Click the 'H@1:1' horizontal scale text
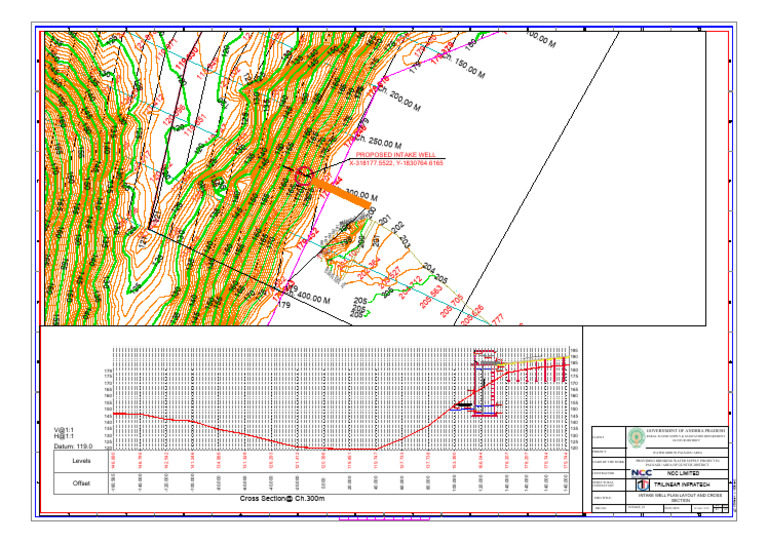The height and width of the screenshot is (543, 768). [x=64, y=436]
